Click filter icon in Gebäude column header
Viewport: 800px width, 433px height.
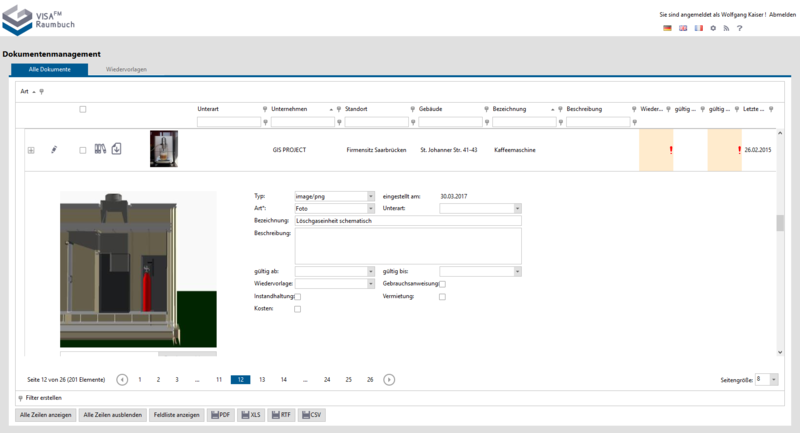point(487,109)
